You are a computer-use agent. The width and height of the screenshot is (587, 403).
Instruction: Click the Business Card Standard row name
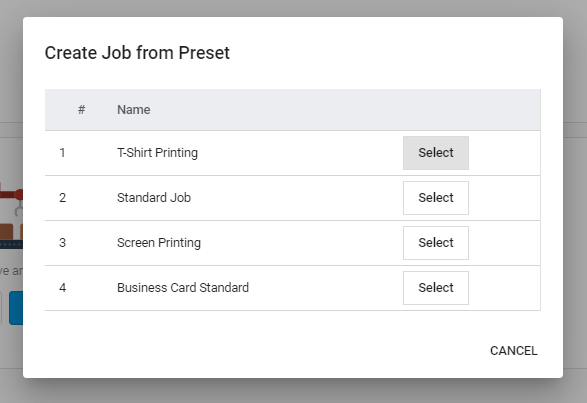click(183, 288)
